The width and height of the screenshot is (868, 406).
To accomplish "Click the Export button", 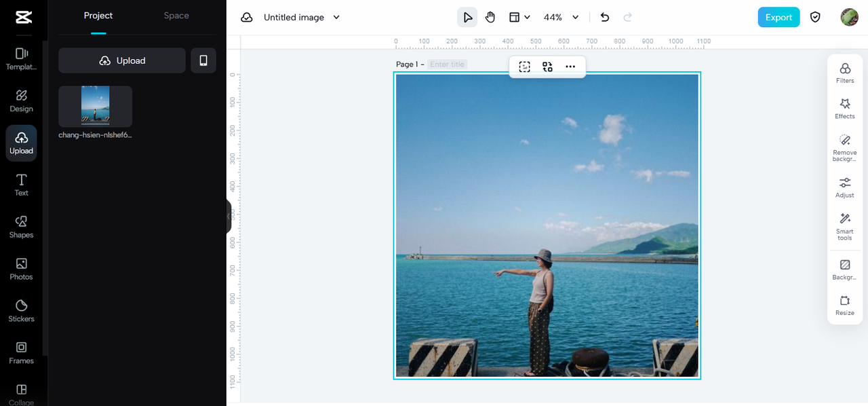I will coord(778,18).
